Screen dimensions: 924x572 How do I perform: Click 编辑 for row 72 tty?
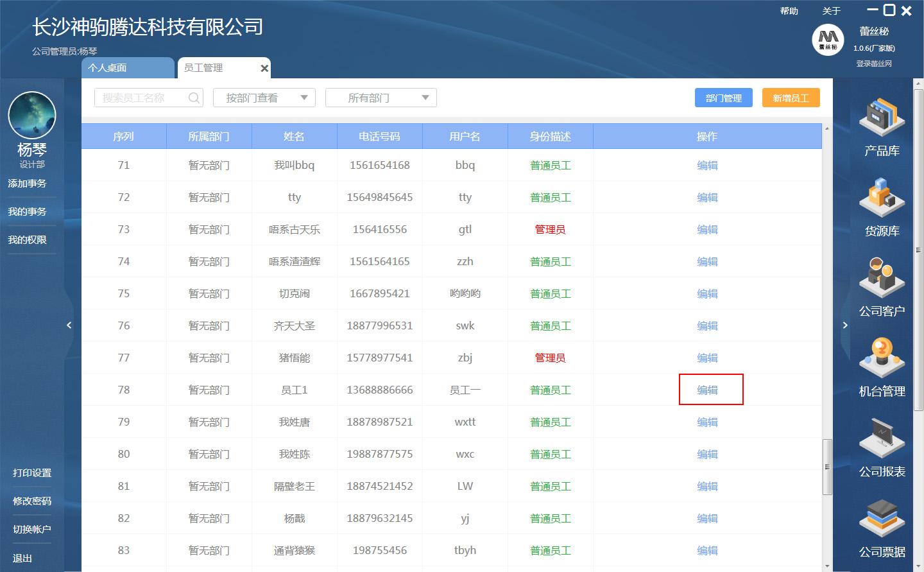point(707,197)
